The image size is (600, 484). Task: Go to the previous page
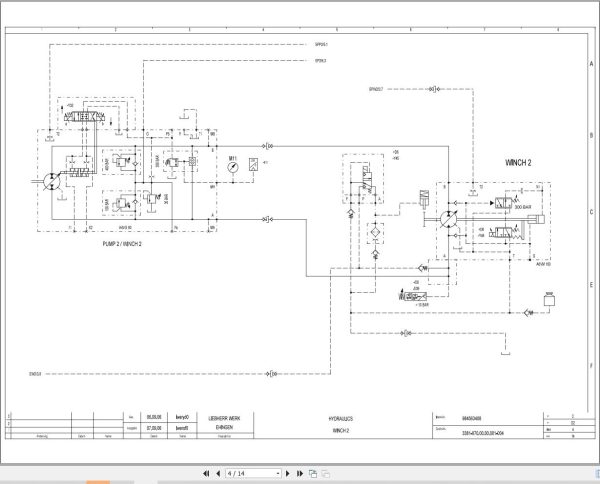click(x=218, y=474)
